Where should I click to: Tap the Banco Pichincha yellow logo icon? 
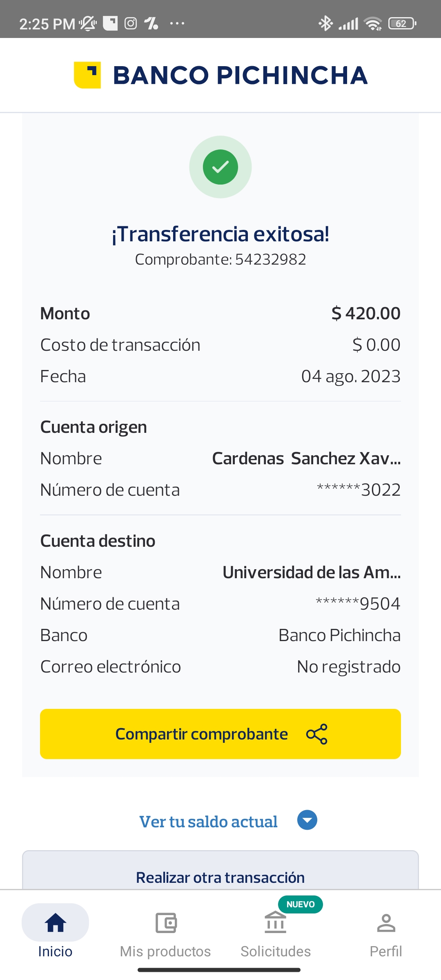[x=87, y=75]
